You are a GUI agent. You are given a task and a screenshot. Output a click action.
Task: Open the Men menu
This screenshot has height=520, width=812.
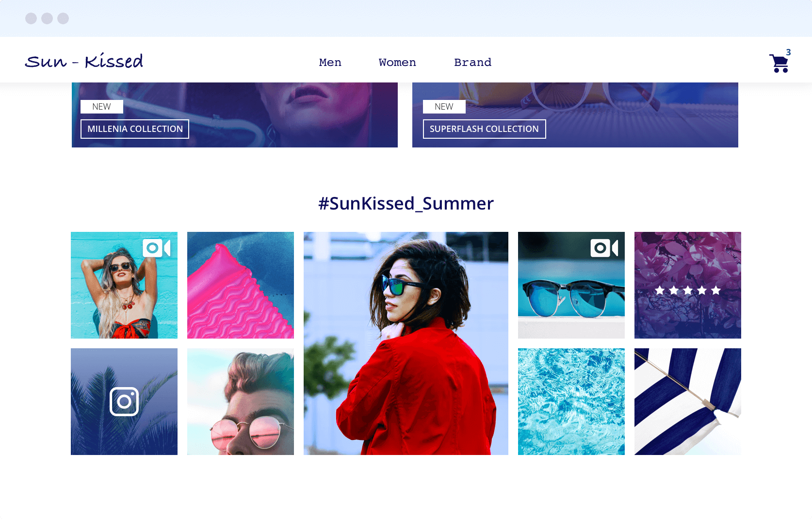click(x=330, y=63)
